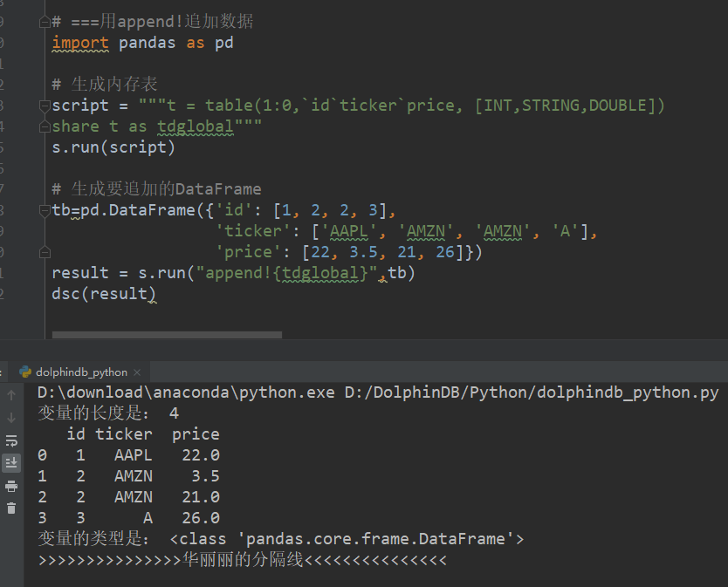The width and height of the screenshot is (728, 587).
Task: Expand the folded marker near the price line
Action: [44, 251]
